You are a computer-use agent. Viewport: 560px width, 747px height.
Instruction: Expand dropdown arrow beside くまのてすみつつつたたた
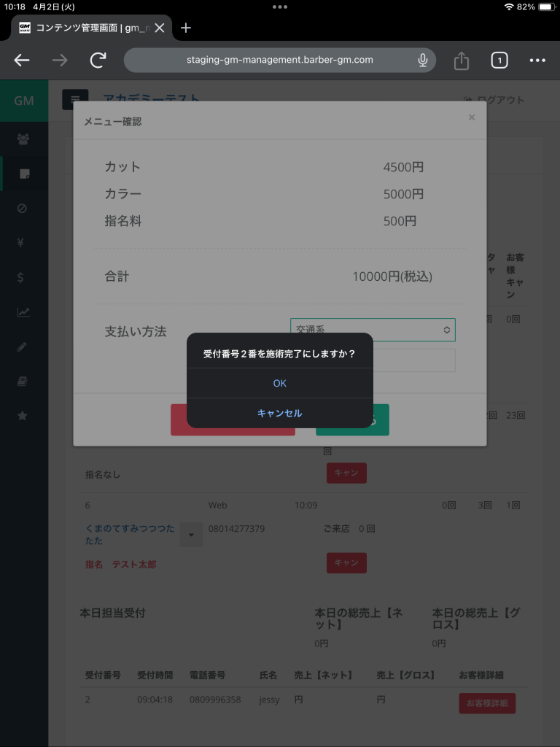190,534
